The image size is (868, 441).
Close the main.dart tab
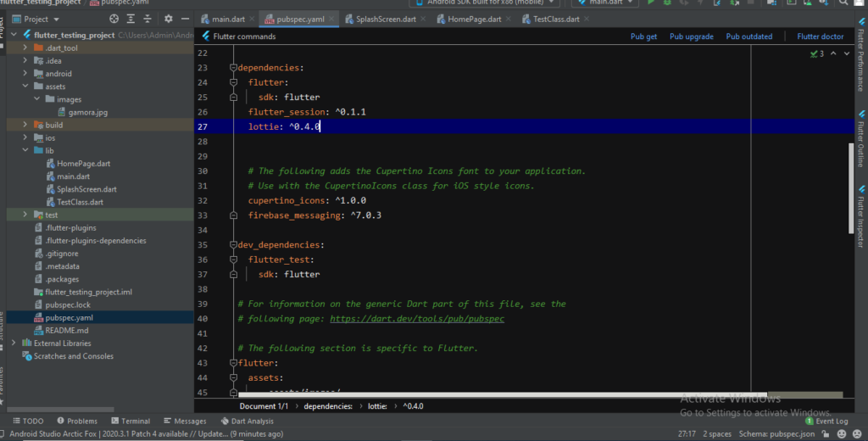pyautogui.click(x=252, y=19)
